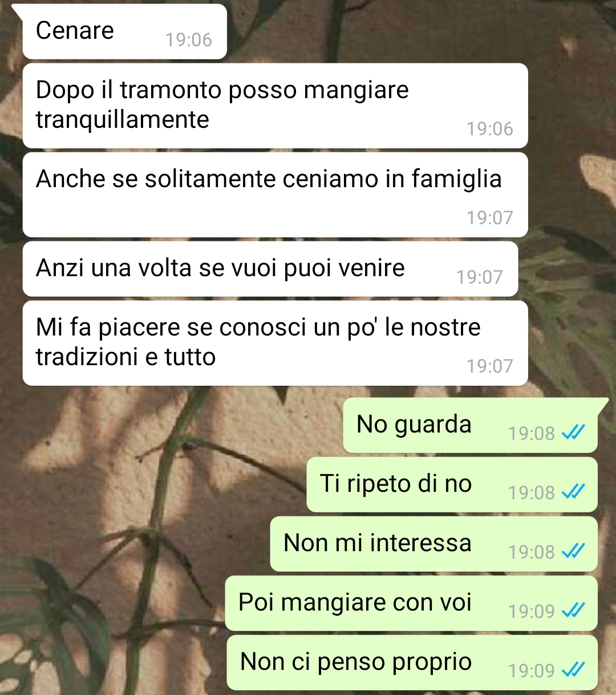The image size is (616, 695).
Task: Tap the "Anche se solitamente ceniamo in famiglia" message
Action: coord(275,195)
